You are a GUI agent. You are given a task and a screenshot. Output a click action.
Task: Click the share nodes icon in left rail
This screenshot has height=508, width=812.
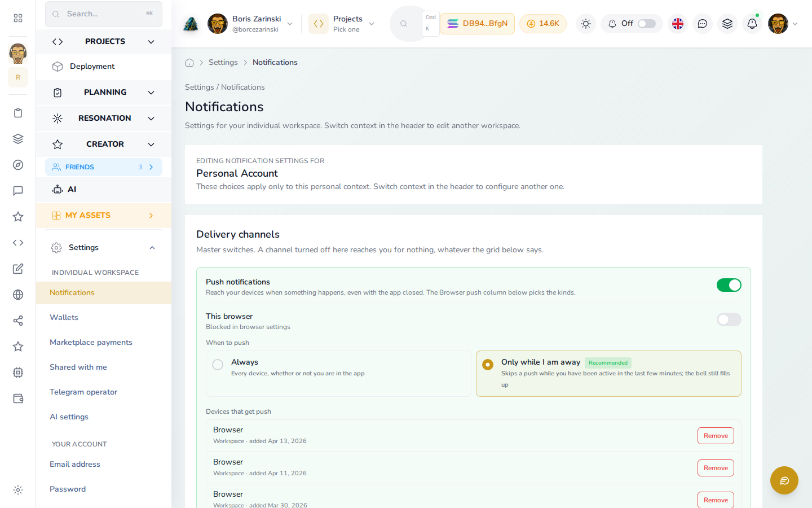coord(18,321)
